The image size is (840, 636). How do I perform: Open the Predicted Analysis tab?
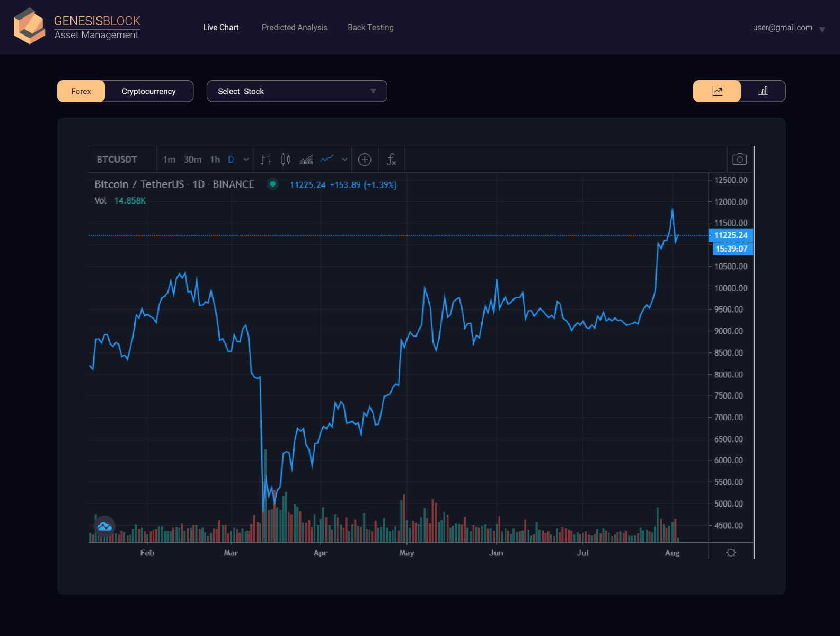[x=294, y=28]
